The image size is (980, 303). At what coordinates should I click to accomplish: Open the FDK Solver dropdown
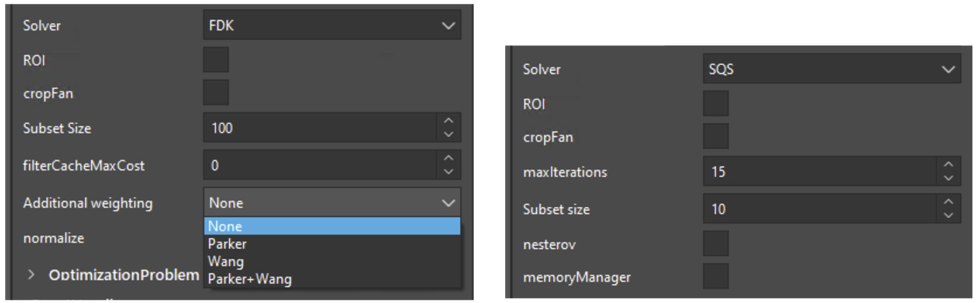tap(332, 25)
